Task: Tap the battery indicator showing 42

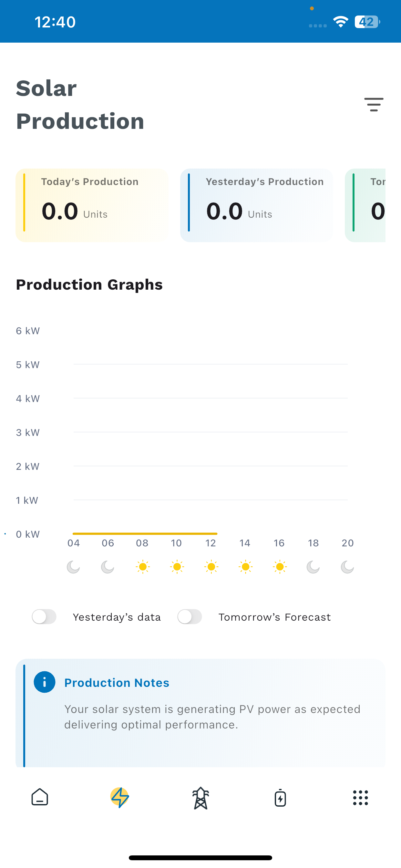Action: (367, 22)
